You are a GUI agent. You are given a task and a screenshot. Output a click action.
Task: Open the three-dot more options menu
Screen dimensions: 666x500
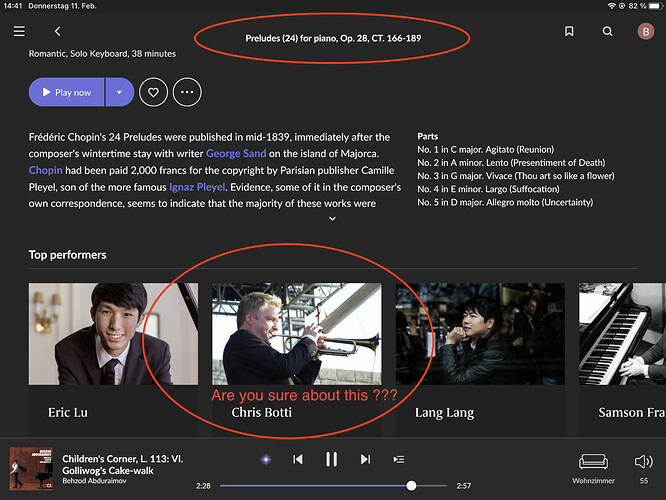(187, 92)
